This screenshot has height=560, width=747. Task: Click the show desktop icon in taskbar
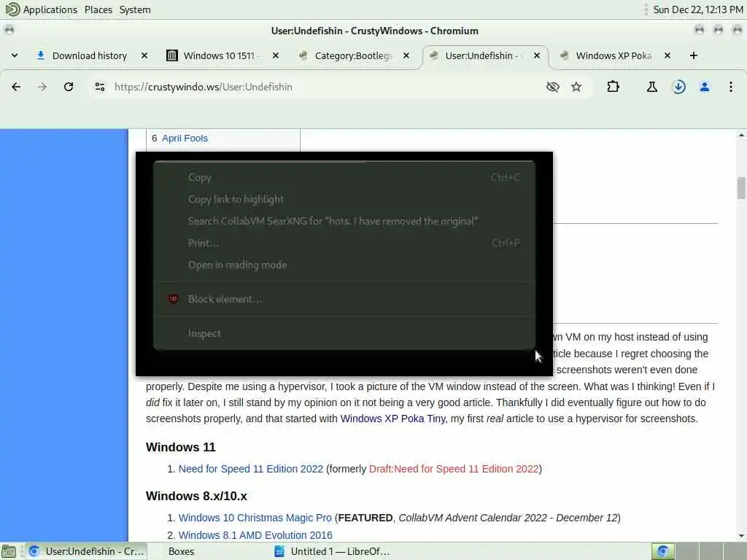(9, 551)
